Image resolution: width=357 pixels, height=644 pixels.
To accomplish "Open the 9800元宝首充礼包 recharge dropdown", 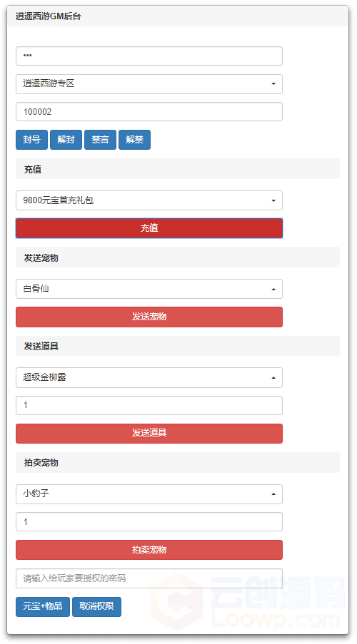I will [x=149, y=200].
